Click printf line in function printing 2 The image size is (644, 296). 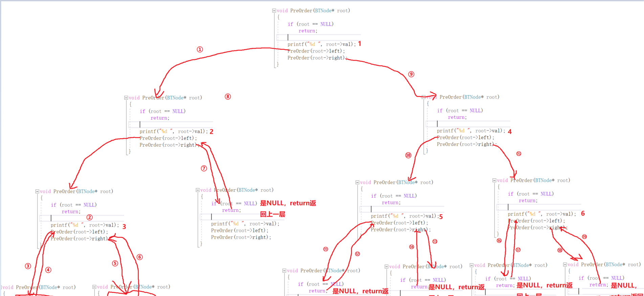click(174, 131)
